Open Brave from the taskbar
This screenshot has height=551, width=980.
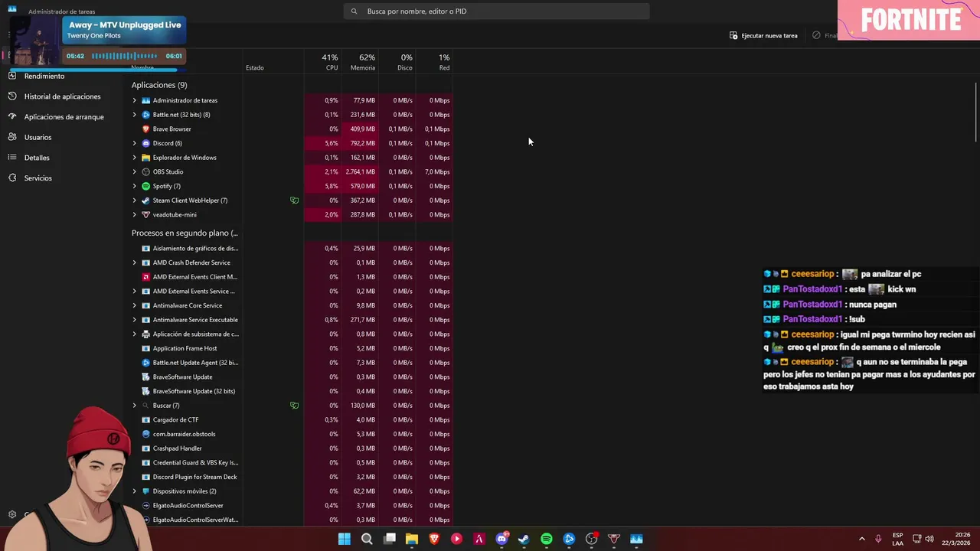(x=434, y=539)
